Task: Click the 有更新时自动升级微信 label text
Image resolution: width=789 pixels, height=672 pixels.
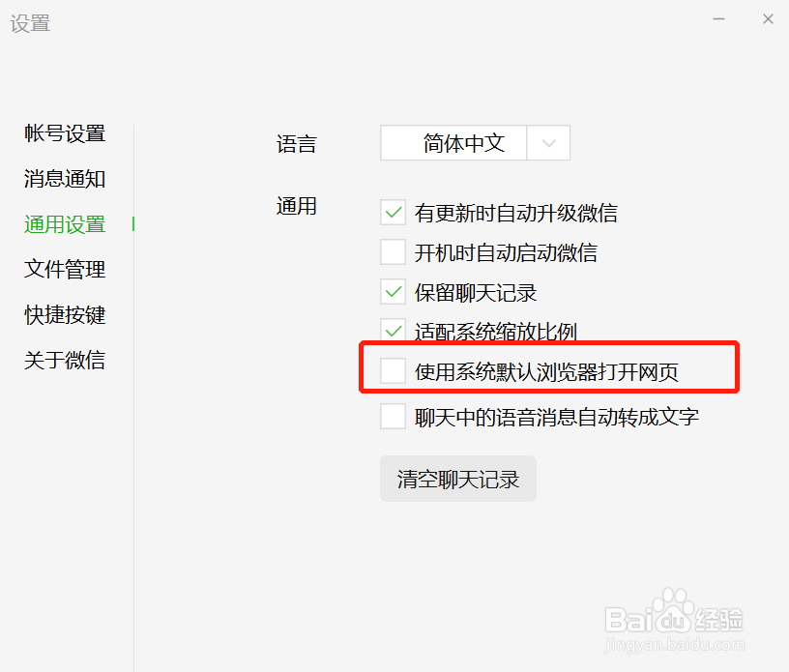Action: [516, 213]
